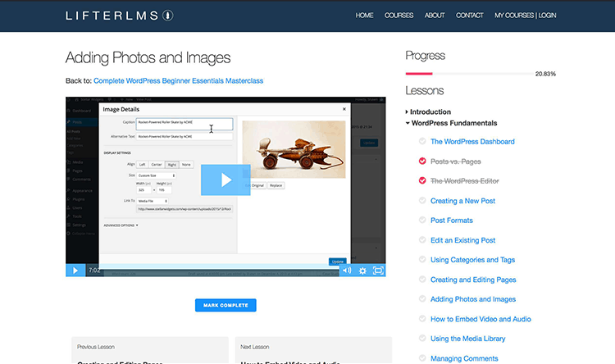Viewport: 615px width, 364px height.
Task: Click the checkmark beside Edit an Existing Post
Action: pos(422,239)
